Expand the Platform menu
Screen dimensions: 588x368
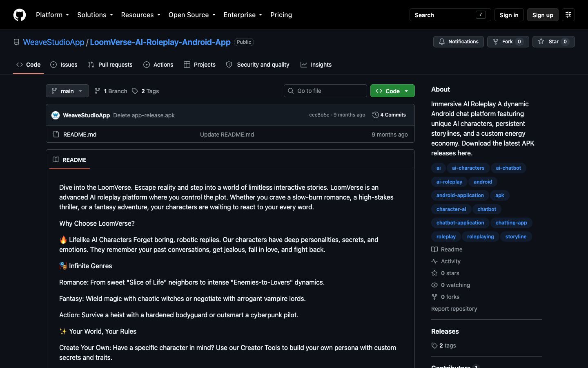coord(52,15)
